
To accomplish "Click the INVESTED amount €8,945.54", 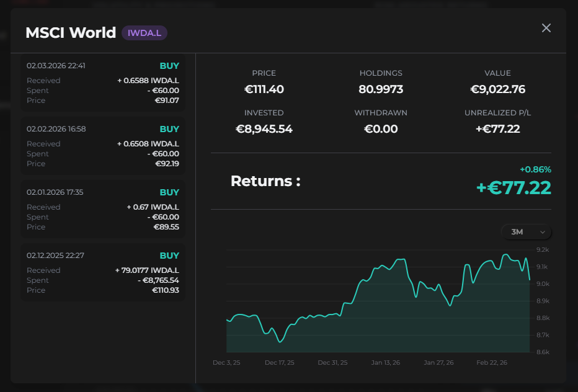I will tap(264, 129).
